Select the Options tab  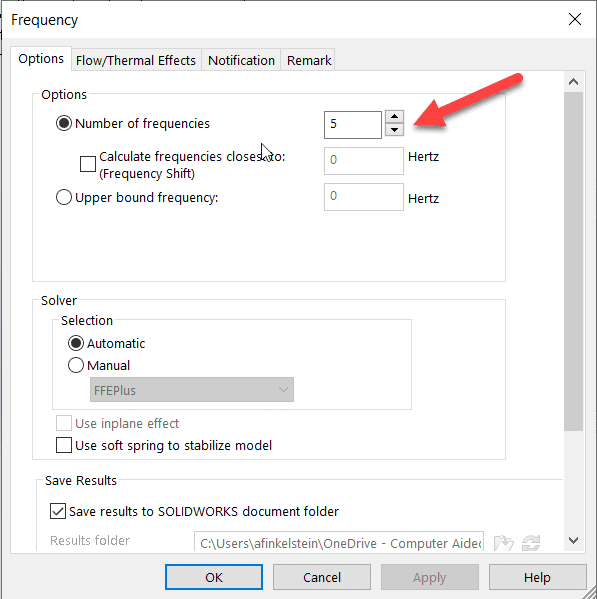pos(41,59)
